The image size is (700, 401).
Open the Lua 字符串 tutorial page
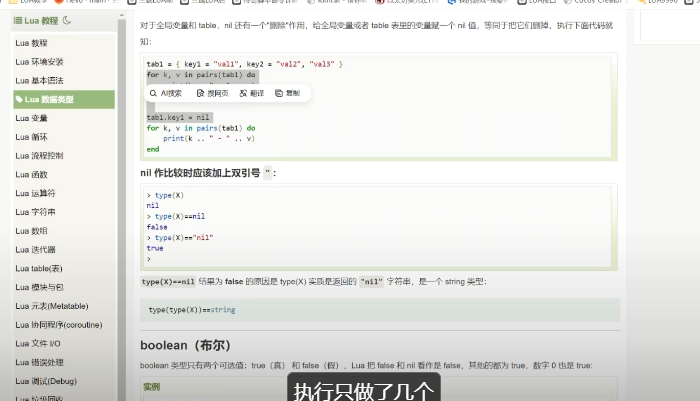point(35,212)
